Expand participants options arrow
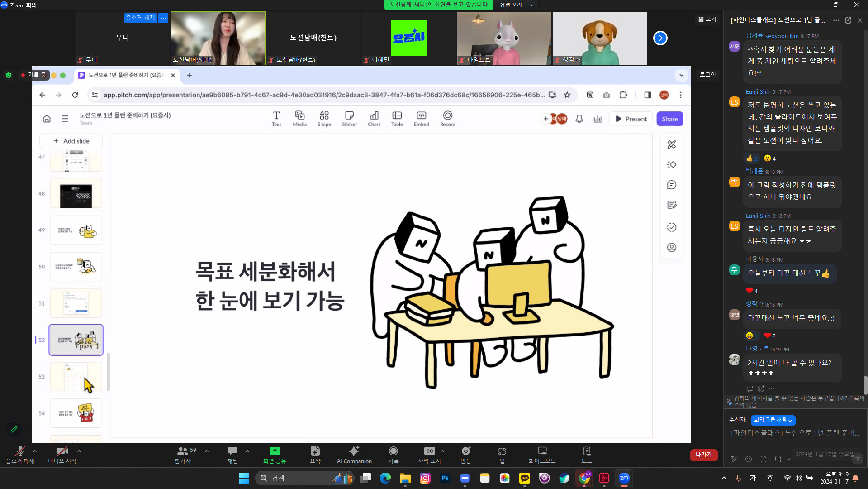 tap(207, 451)
